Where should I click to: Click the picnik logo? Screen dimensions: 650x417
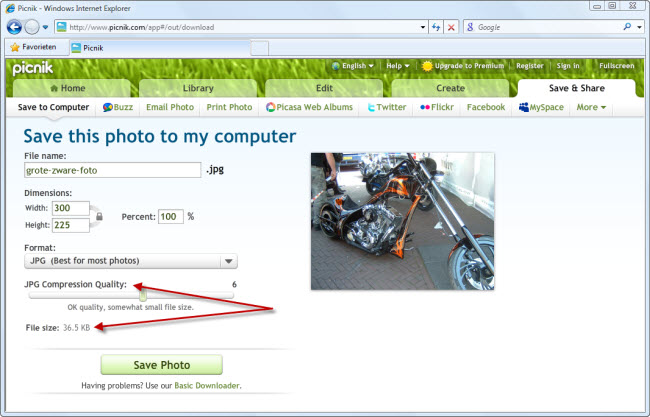click(x=33, y=68)
